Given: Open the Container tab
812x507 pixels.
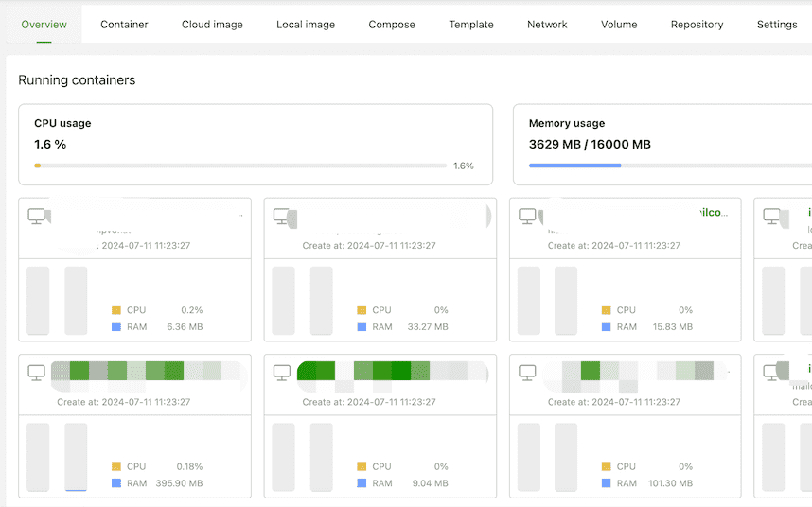Looking at the screenshot, I should click(x=124, y=25).
